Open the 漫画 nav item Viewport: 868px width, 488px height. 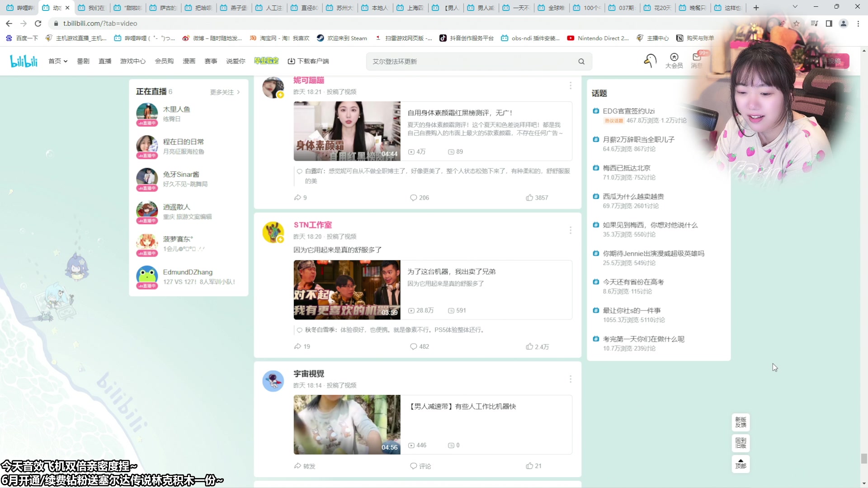189,61
